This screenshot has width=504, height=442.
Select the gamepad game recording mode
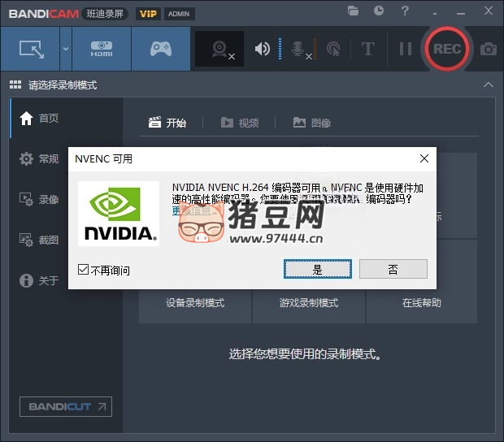[x=160, y=49]
